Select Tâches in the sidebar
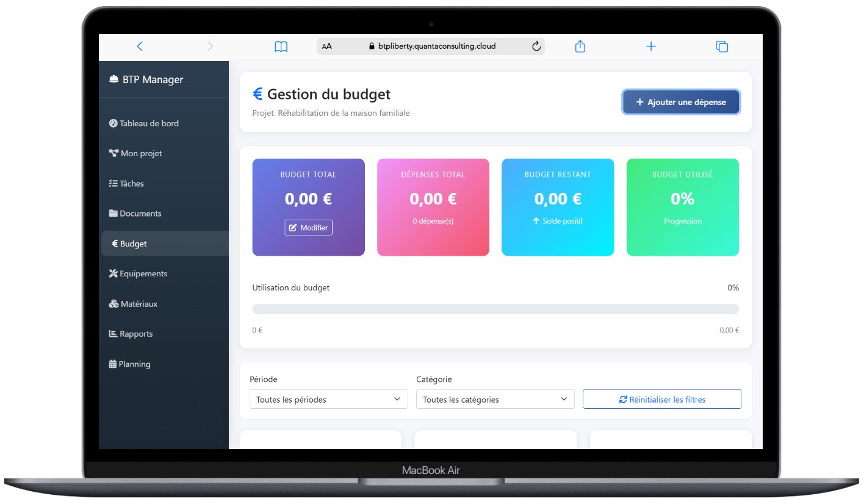The image size is (864, 504). point(131,184)
